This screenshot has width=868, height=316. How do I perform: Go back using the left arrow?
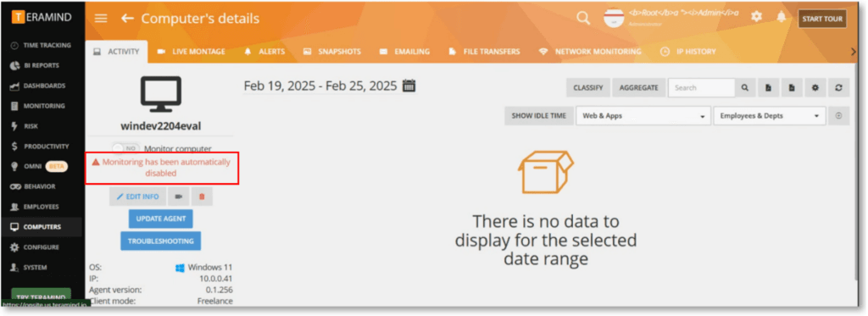point(127,19)
